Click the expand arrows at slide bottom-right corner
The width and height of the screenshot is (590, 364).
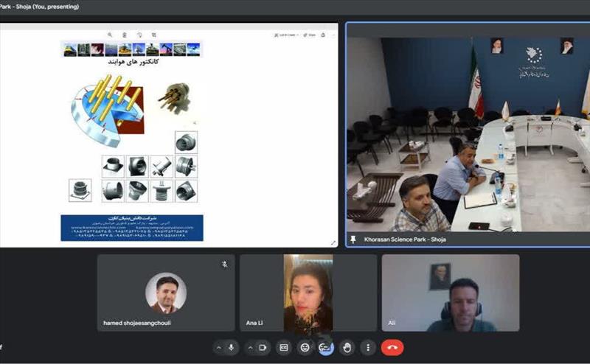(333, 242)
